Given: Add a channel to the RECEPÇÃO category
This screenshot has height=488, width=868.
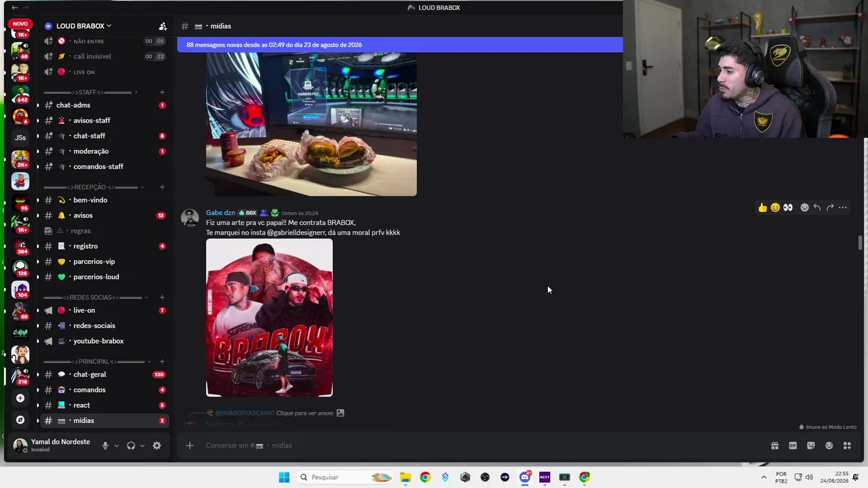Looking at the screenshot, I should (162, 187).
